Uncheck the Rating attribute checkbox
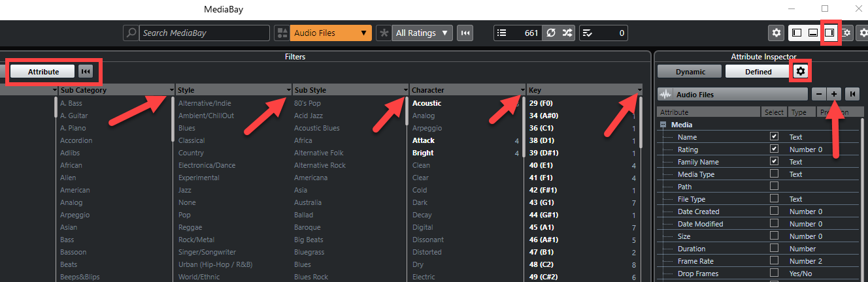Viewport: 868px width, 282px height. click(x=774, y=149)
